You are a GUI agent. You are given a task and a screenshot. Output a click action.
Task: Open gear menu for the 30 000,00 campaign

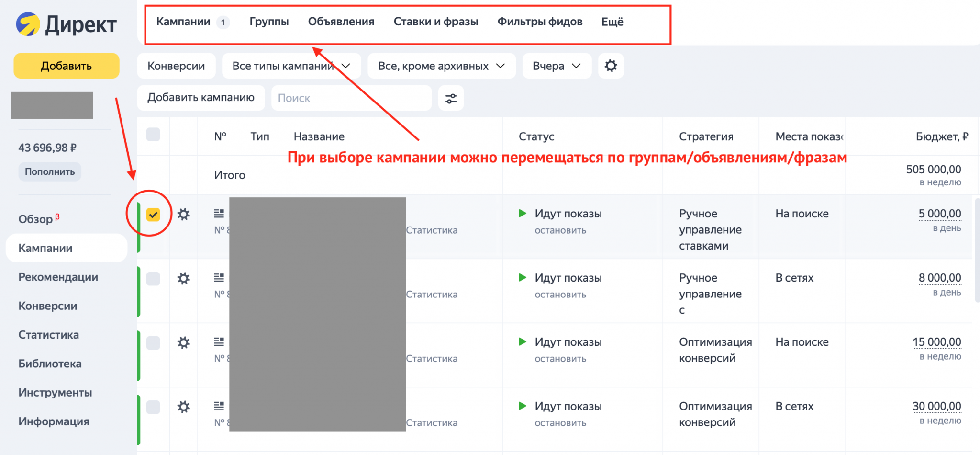point(184,407)
